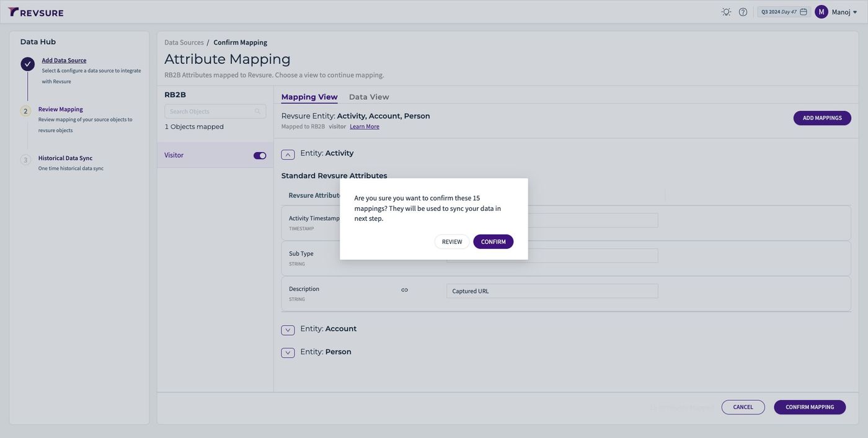This screenshot has height=438, width=868.
Task: Click the 1 Objects mapped text
Action: click(x=194, y=127)
